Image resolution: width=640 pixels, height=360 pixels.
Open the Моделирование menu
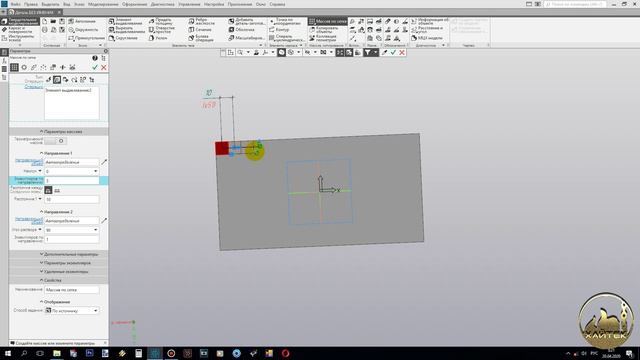103,4
